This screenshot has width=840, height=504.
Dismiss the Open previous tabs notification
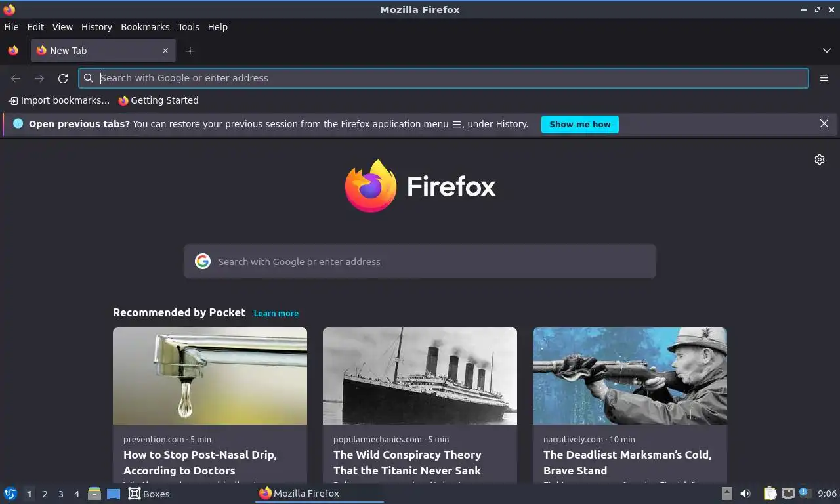tap(824, 123)
